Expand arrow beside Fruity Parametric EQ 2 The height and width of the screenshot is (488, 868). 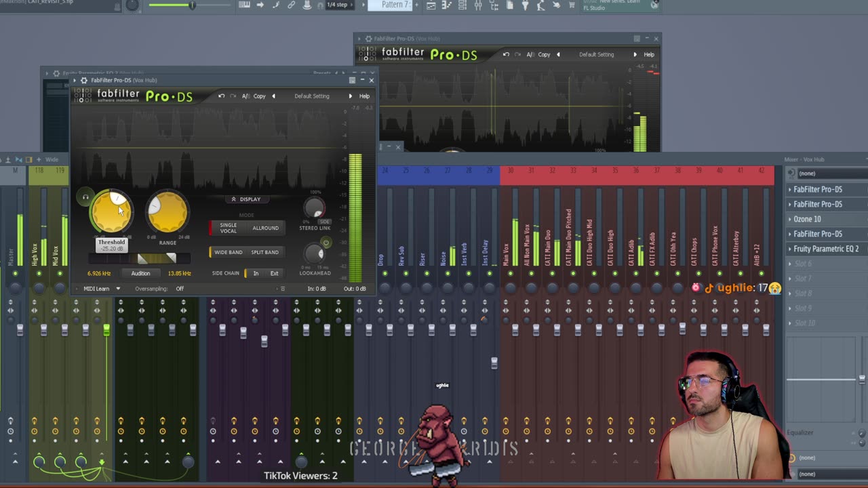pyautogui.click(x=789, y=249)
